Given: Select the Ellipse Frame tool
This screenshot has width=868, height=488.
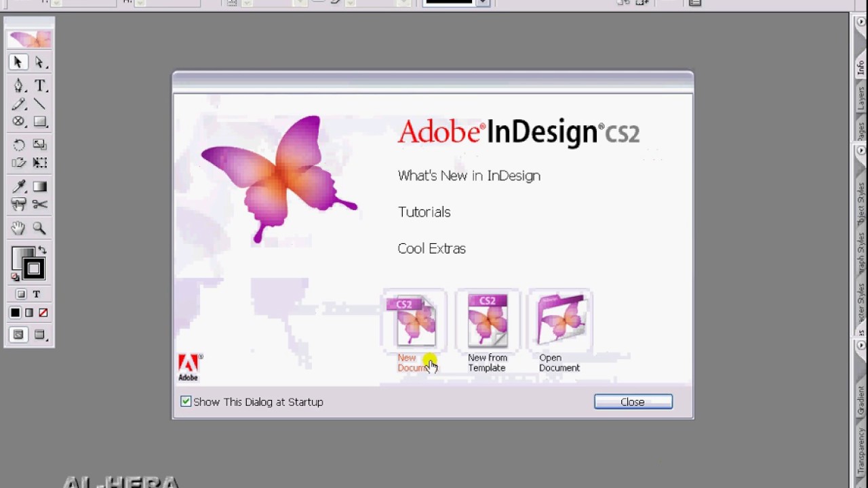Looking at the screenshot, I should (x=18, y=122).
